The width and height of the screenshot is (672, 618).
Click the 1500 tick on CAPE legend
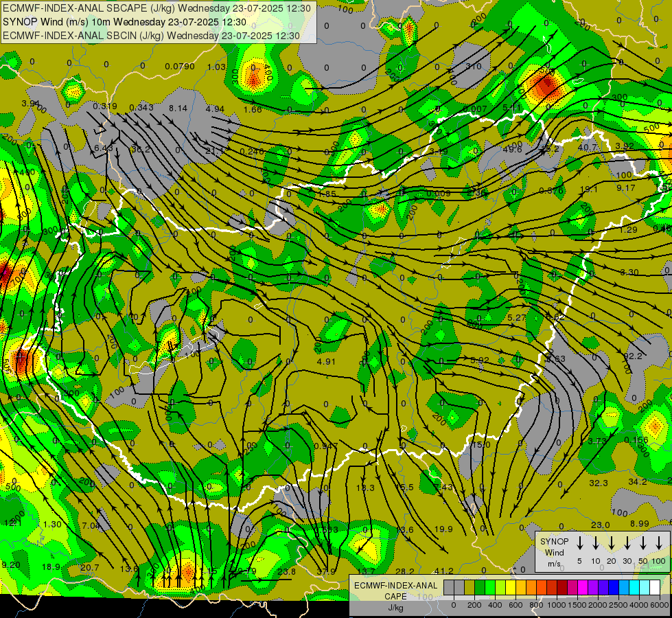point(577,605)
